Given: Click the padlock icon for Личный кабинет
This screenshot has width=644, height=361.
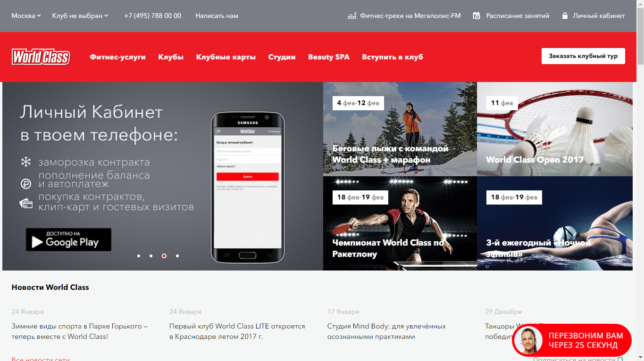Looking at the screenshot, I should click(565, 16).
